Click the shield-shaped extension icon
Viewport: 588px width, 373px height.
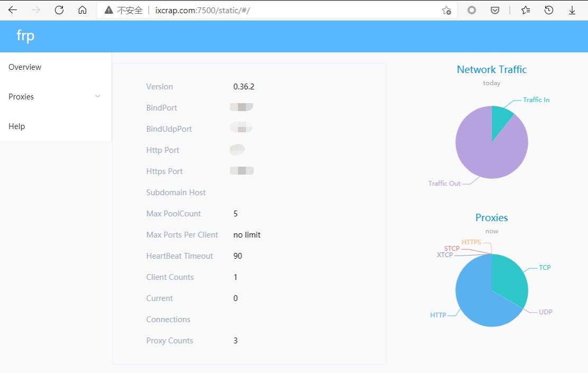point(495,10)
